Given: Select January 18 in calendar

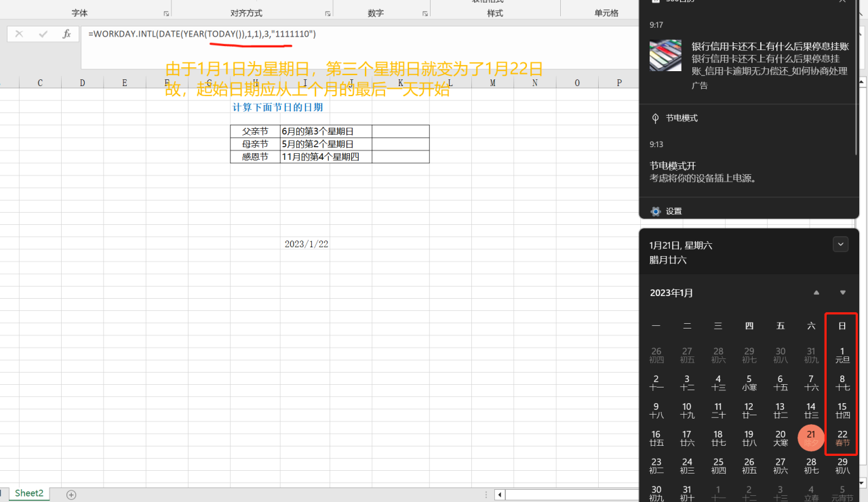Looking at the screenshot, I should click(x=718, y=438).
